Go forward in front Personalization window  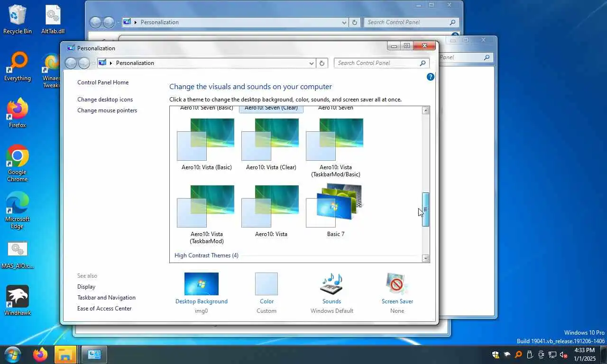coord(84,63)
